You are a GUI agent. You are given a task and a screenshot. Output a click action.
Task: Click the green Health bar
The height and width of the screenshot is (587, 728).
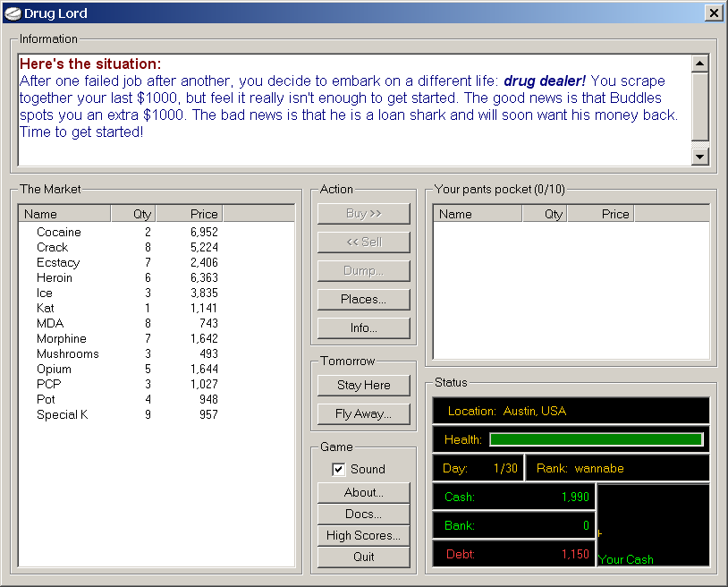click(x=596, y=439)
